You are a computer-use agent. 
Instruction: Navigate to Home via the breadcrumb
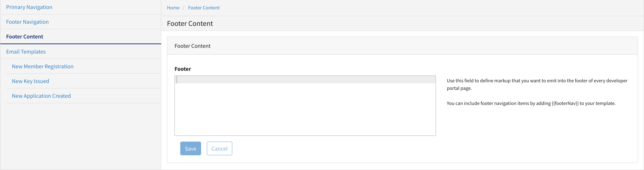[x=173, y=8]
